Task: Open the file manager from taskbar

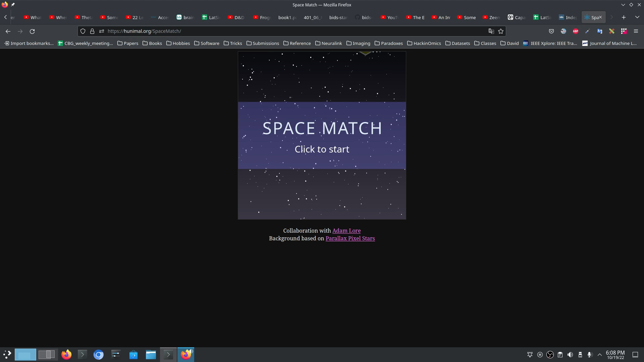Action: [151, 355]
